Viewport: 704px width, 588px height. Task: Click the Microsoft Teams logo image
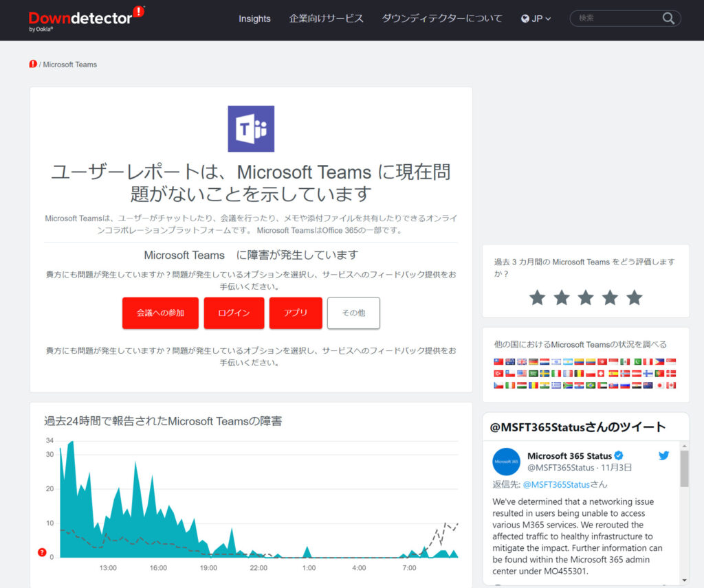(x=251, y=128)
